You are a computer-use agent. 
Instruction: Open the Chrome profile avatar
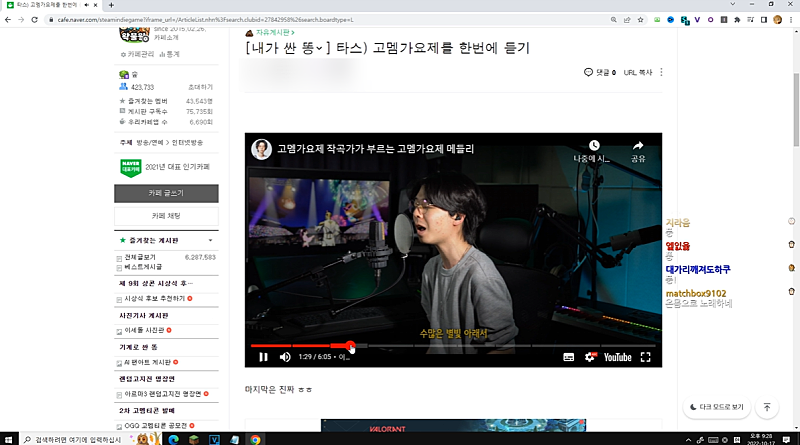[x=778, y=20]
